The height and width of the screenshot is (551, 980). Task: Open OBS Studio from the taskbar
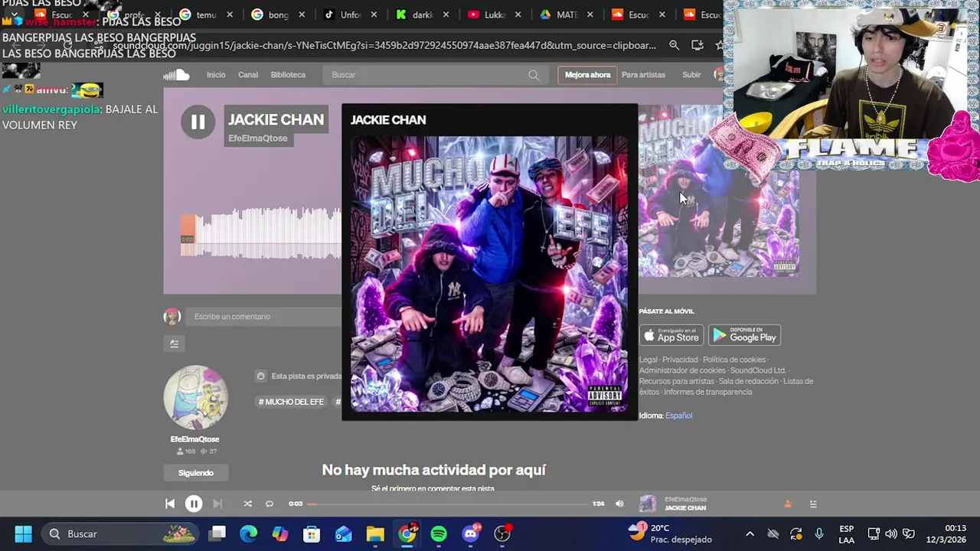pos(502,533)
